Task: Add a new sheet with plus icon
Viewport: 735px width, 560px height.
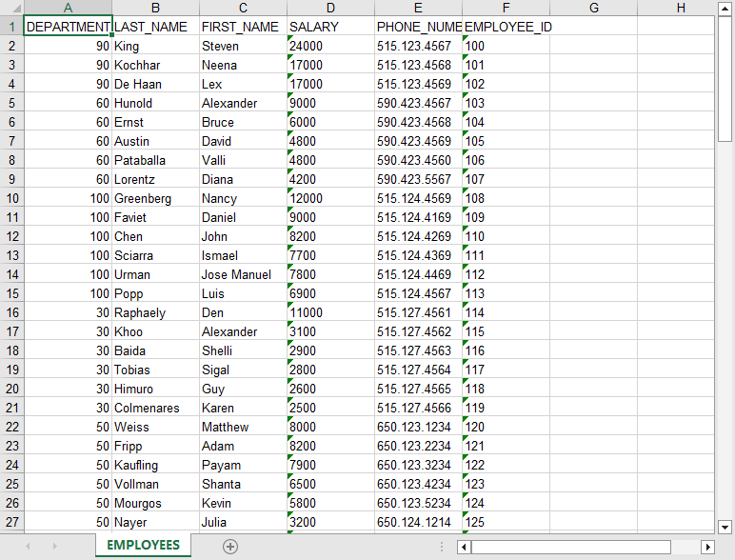Action: (229, 546)
